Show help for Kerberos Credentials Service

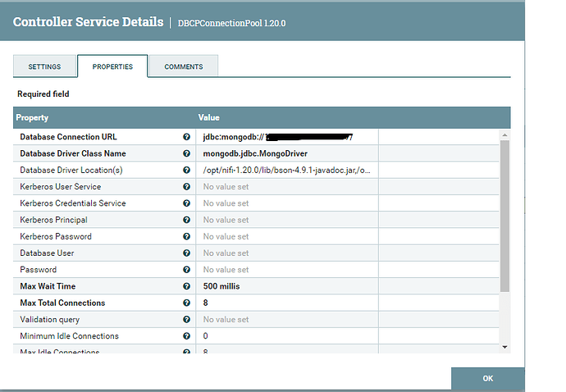coord(187,203)
